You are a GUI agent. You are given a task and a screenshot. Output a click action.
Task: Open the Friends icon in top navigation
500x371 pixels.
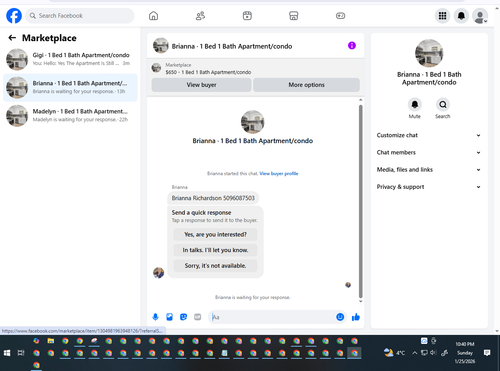[200, 16]
